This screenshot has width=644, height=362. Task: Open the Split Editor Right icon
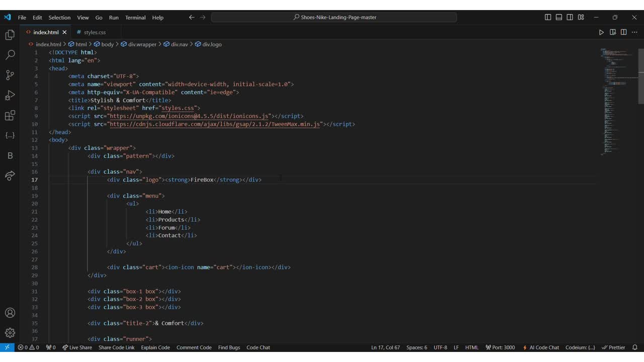(x=623, y=32)
